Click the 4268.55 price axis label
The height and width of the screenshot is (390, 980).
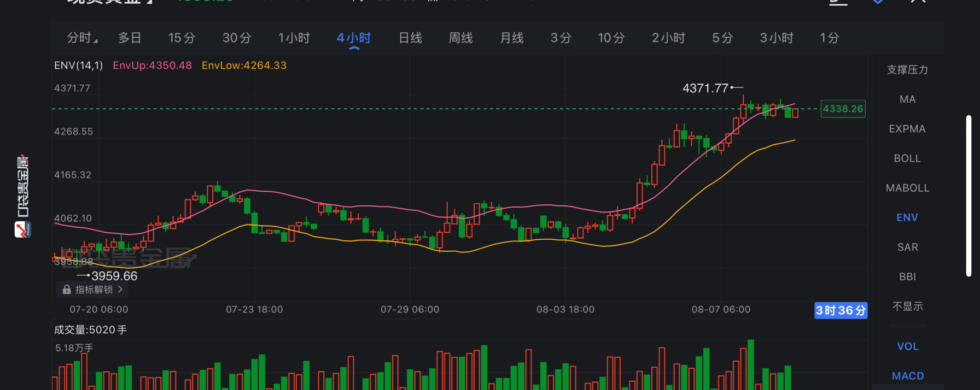[73, 132]
